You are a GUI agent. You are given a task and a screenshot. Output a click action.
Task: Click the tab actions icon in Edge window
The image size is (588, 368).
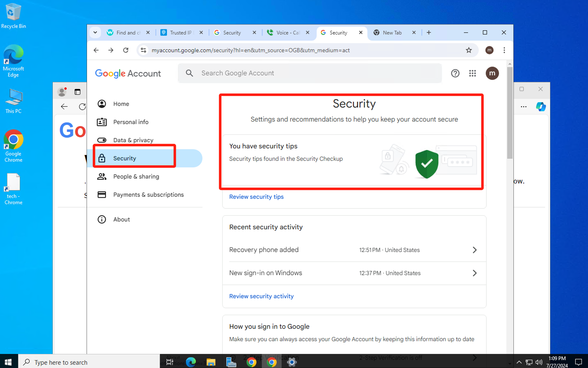(77, 91)
